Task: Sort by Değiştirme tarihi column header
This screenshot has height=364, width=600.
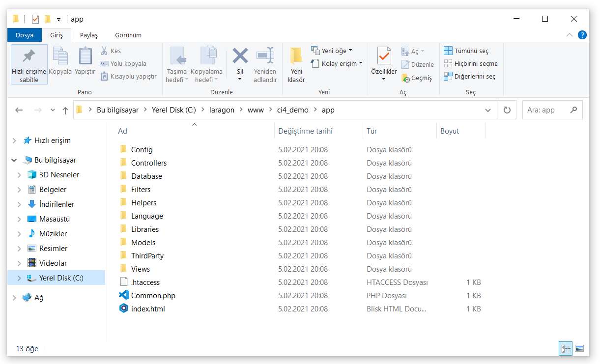Action: tap(305, 131)
